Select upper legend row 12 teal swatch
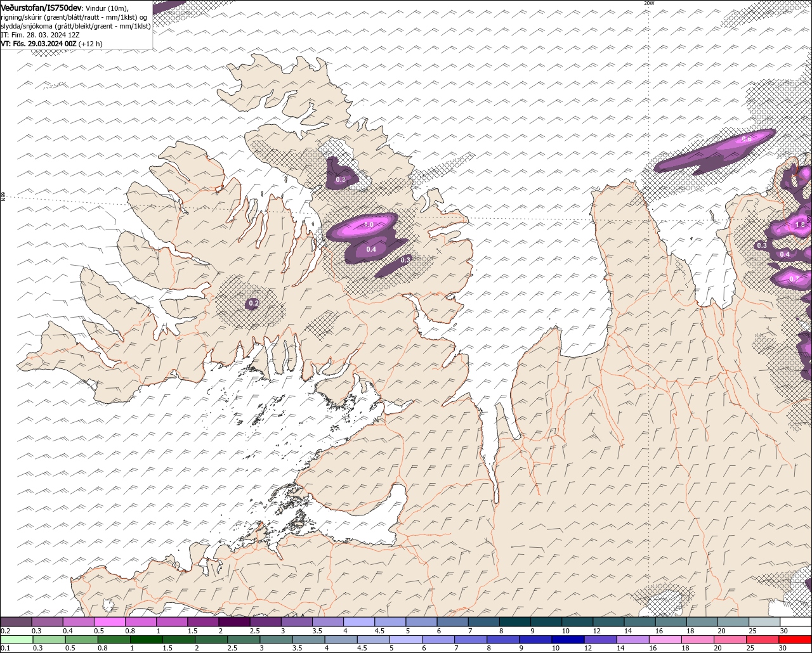This screenshot has width=812, height=653. coord(609,622)
